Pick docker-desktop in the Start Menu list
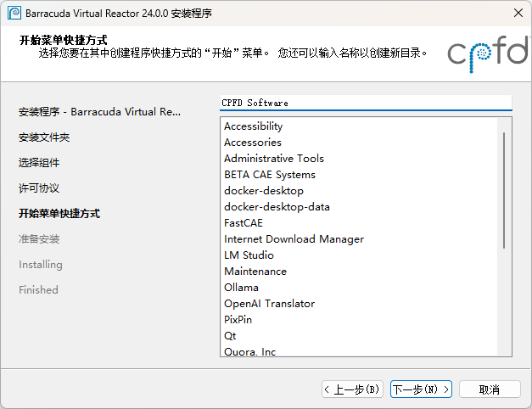The width and height of the screenshot is (532, 409). (x=264, y=191)
